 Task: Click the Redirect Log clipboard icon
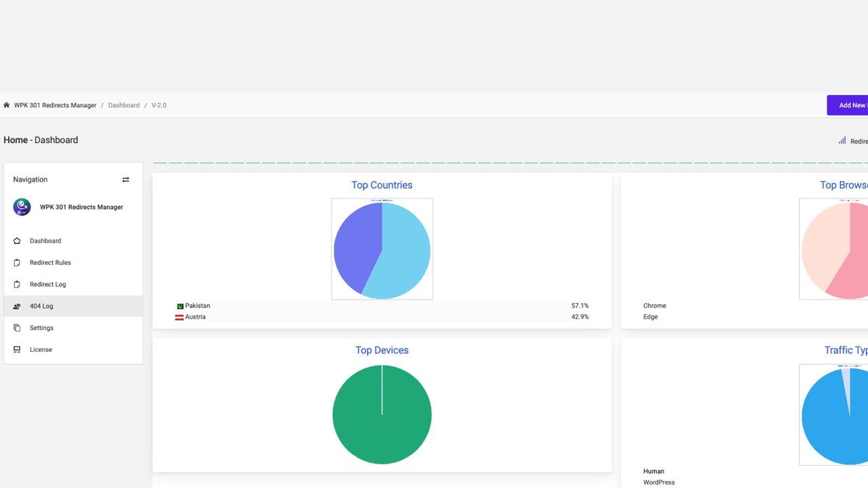[x=17, y=284]
